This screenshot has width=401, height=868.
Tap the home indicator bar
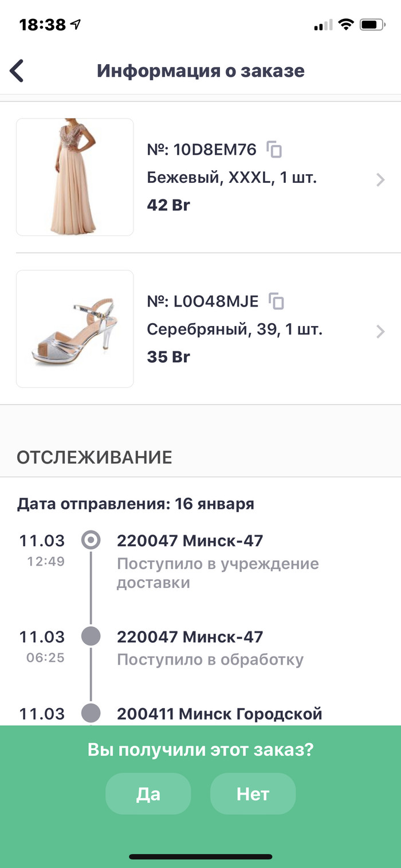pos(200,857)
